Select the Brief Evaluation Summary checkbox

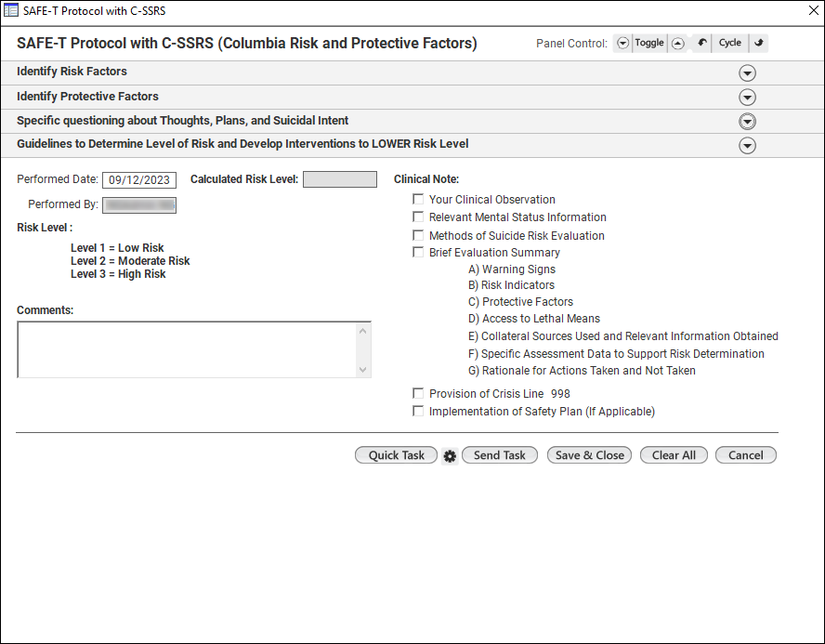pyautogui.click(x=418, y=253)
